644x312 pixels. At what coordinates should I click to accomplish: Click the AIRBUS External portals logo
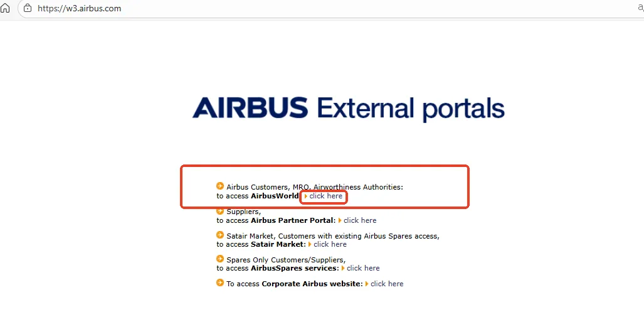click(348, 108)
